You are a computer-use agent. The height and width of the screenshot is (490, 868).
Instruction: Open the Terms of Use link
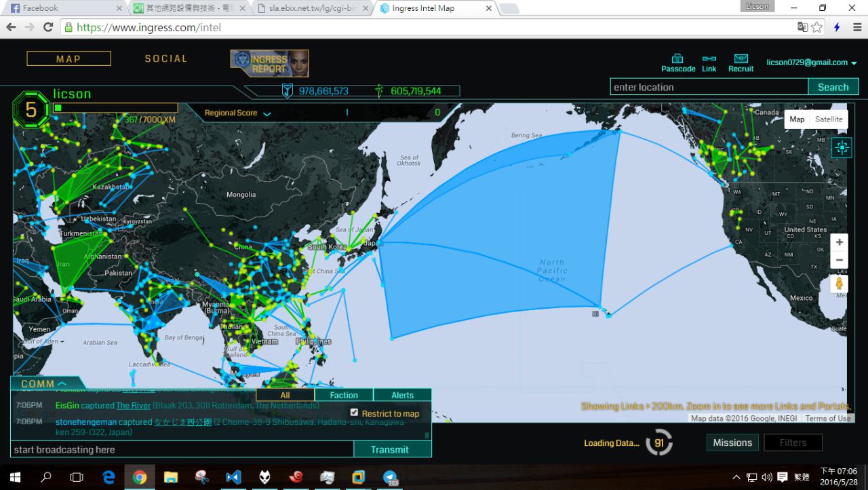click(x=828, y=419)
